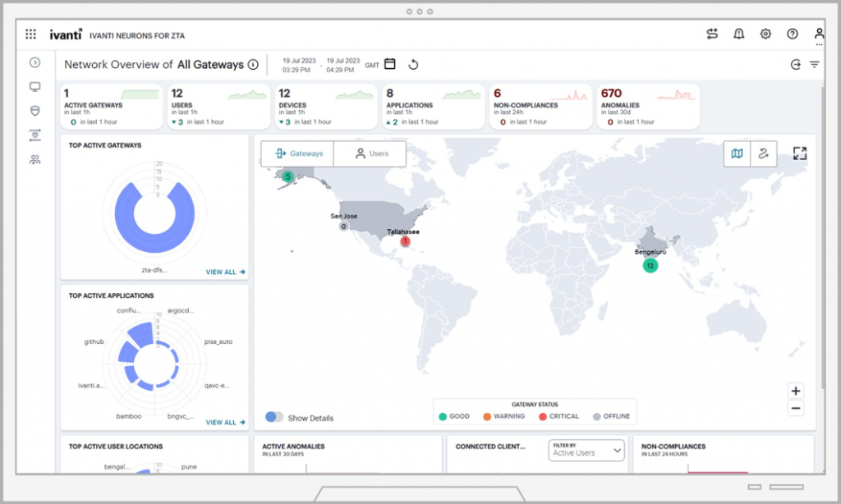Open the help question mark icon
The image size is (841, 504).
pos(793,34)
